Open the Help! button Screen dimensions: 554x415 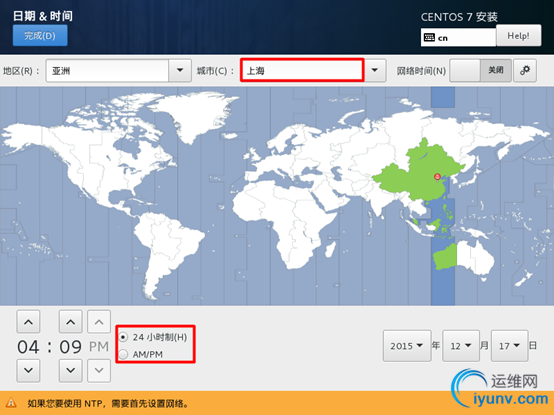(x=518, y=35)
